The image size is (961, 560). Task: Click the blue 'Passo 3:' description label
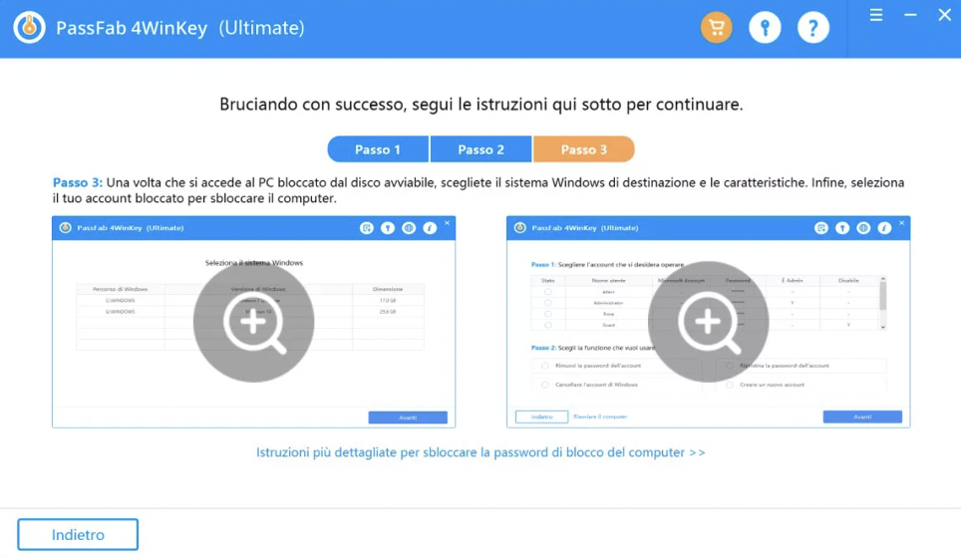[77, 182]
